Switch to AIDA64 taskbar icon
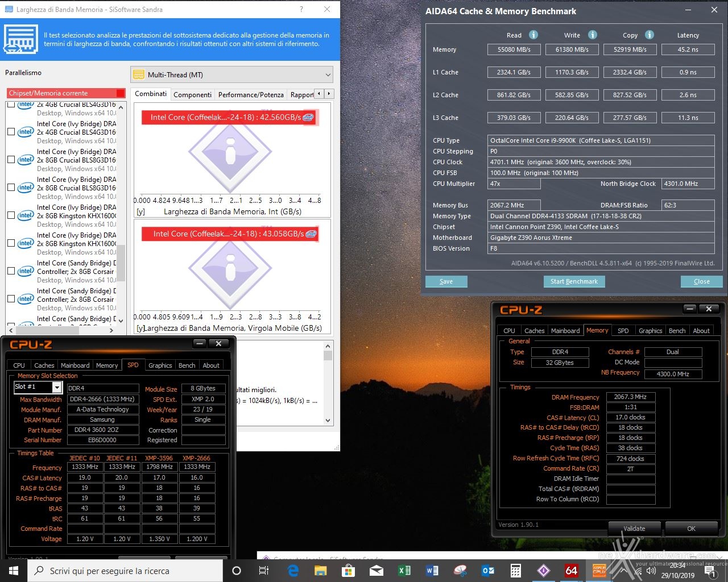Image resolution: width=728 pixels, height=582 pixels. (572, 571)
